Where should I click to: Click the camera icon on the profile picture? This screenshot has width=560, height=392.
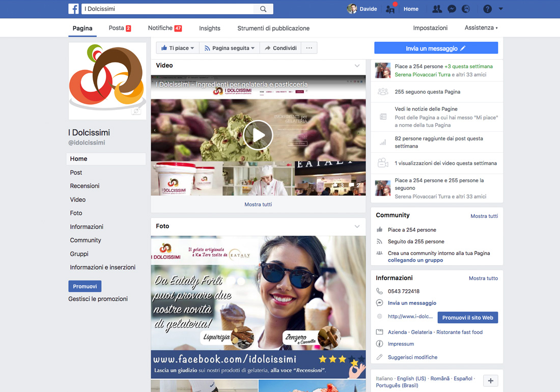(x=136, y=111)
